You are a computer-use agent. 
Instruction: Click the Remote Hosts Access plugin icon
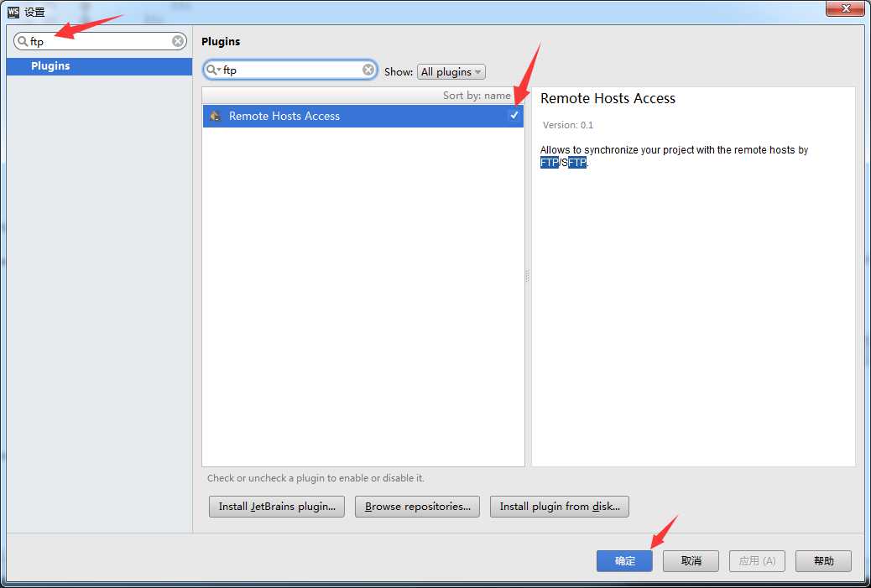215,116
